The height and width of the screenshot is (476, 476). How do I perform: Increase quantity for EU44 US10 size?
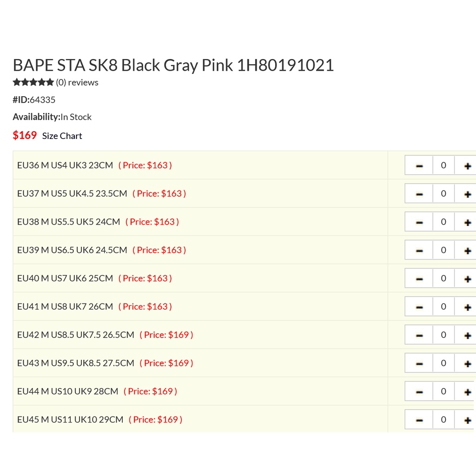point(467,391)
